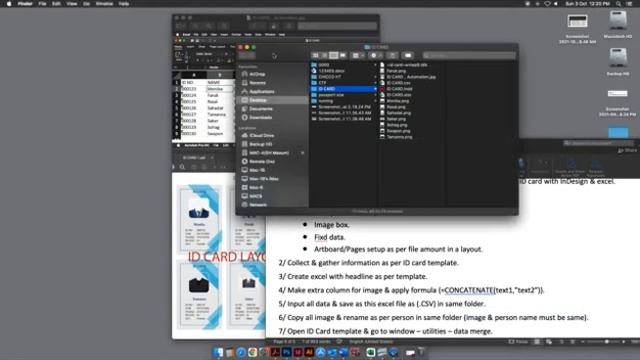This screenshot has width=640, height=360.
Task: Open Trash in the Dock
Action: (x=422, y=352)
